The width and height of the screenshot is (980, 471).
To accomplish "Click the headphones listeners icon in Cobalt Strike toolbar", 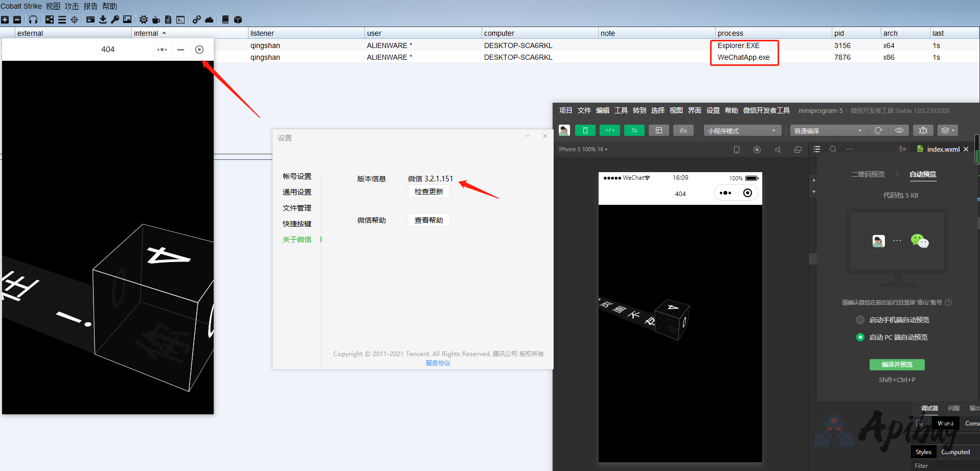I will point(33,19).
